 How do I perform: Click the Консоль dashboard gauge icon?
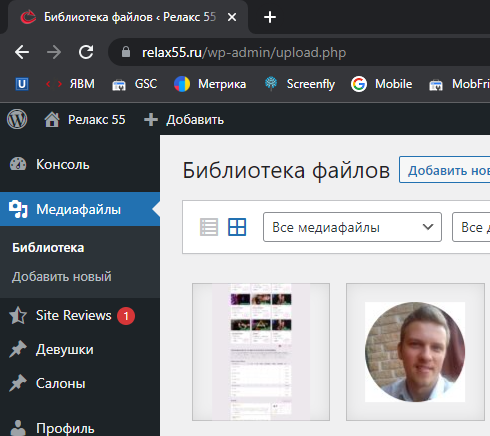(x=18, y=164)
